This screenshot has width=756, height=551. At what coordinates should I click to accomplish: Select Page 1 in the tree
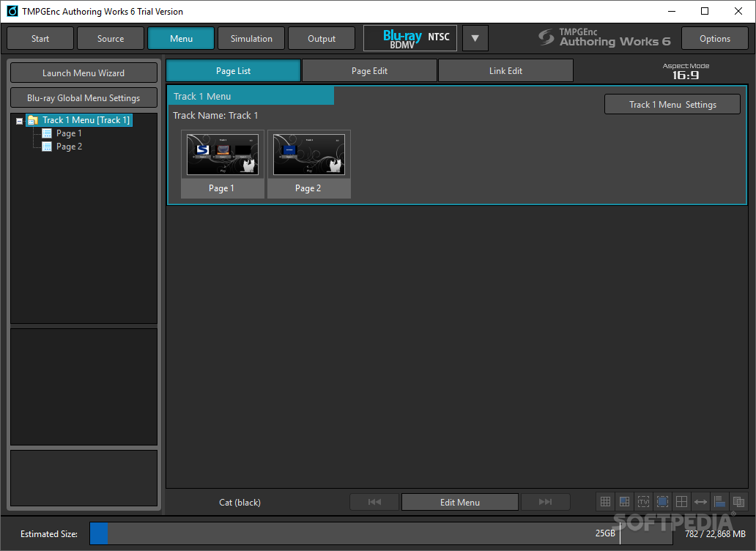[x=69, y=133]
